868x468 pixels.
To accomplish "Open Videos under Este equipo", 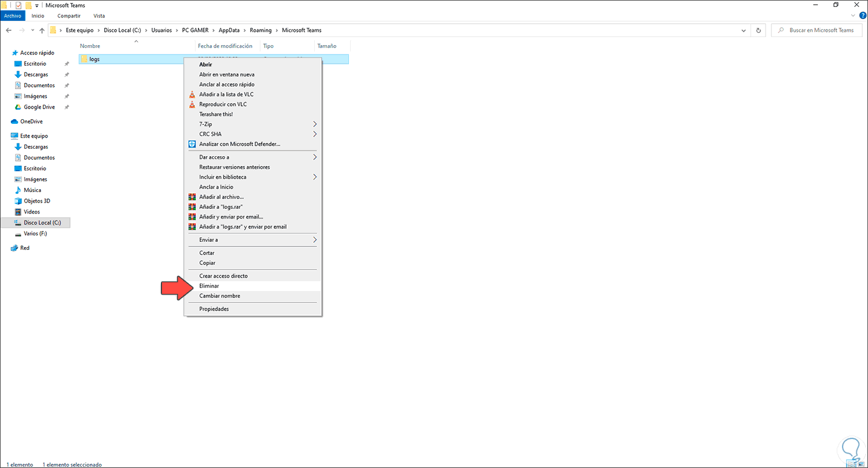I will tap(32, 212).
